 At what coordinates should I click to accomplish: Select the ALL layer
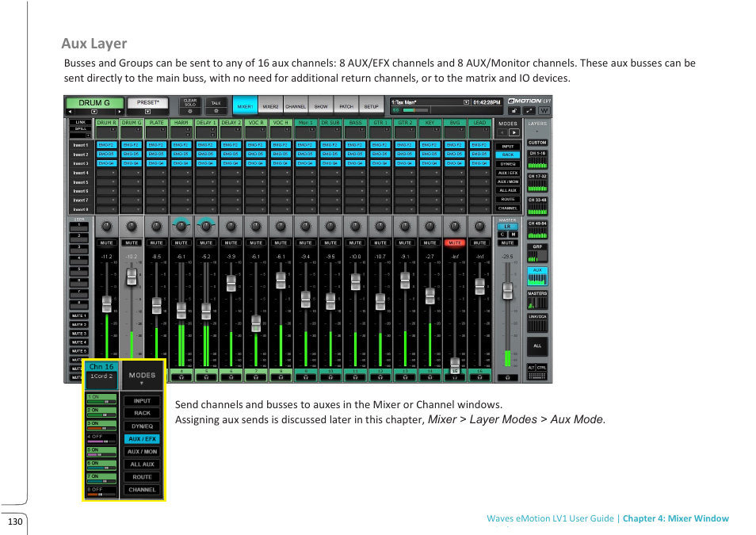coord(537,346)
